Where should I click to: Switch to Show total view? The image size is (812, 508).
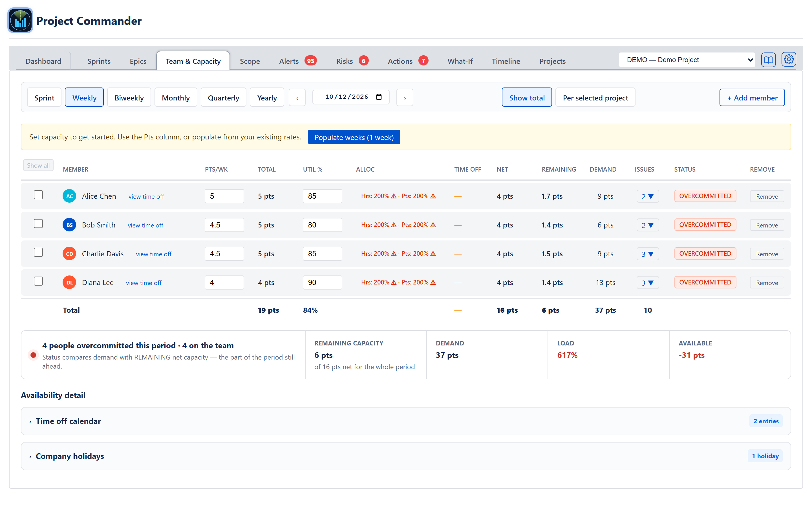(x=526, y=97)
